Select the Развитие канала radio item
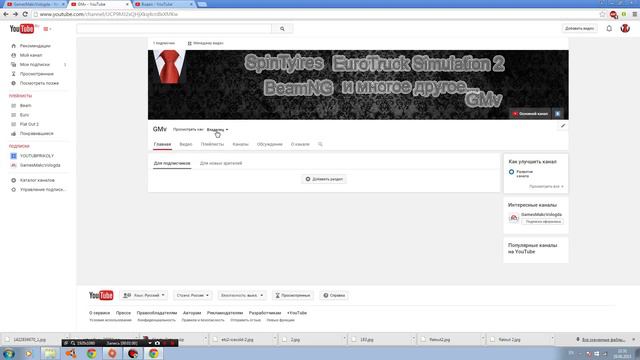640x360 pixels. click(x=521, y=173)
